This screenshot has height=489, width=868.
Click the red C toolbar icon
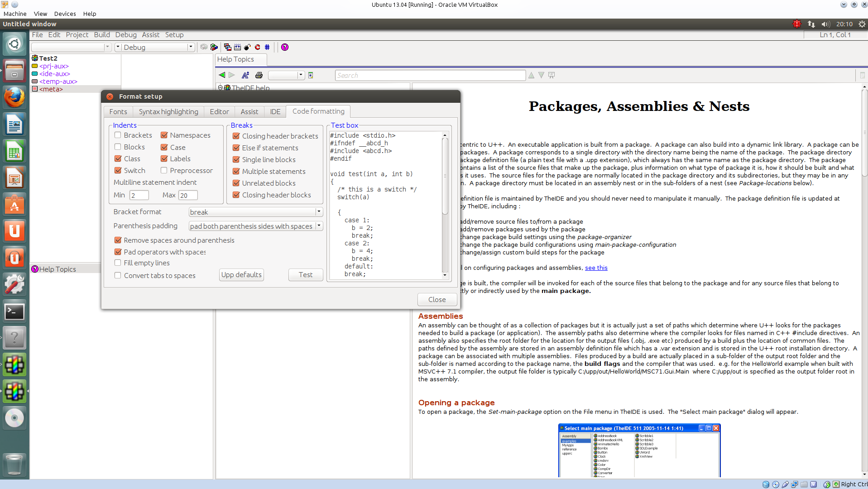pyautogui.click(x=258, y=47)
